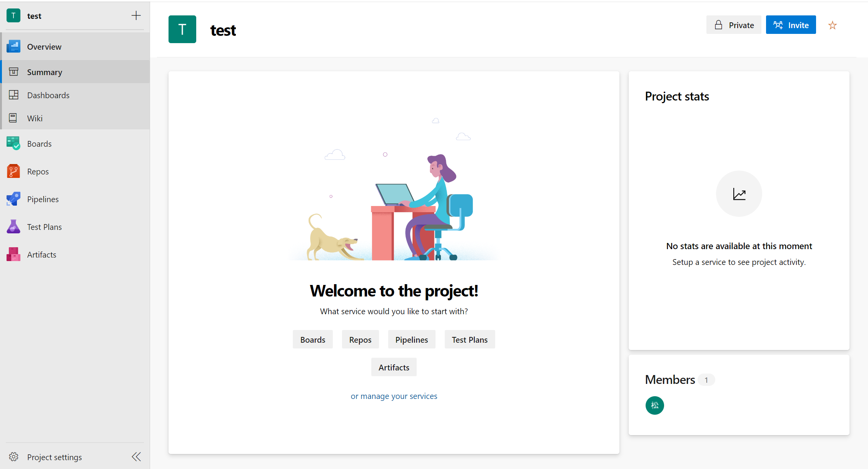Click the Dashboards grid icon

click(13, 95)
